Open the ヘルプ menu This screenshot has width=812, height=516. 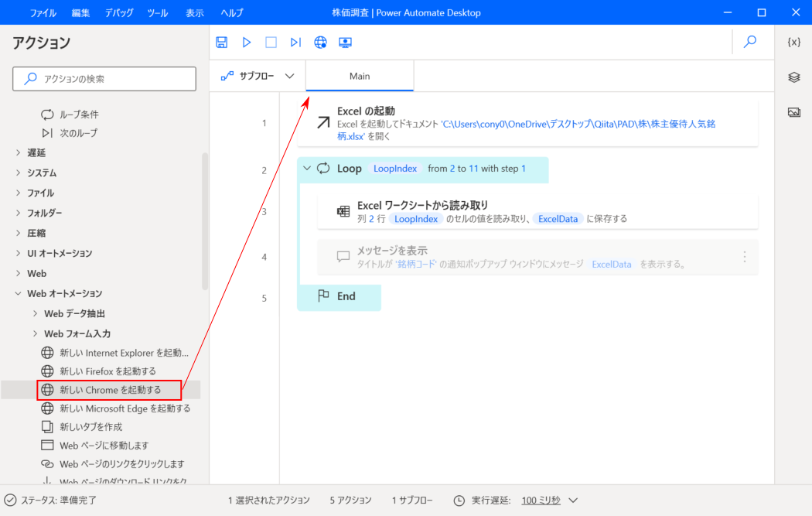[231, 12]
